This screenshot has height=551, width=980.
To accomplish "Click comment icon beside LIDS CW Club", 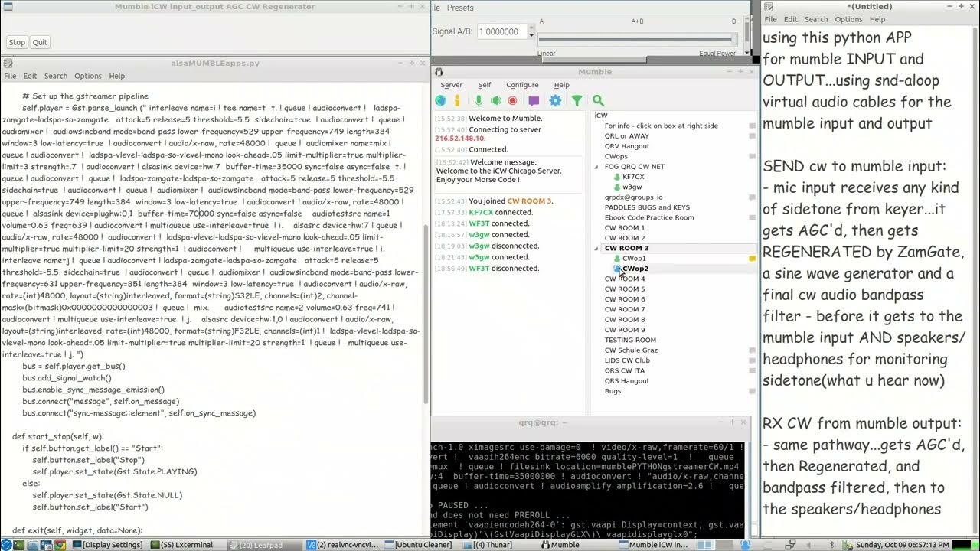I will click(x=752, y=360).
